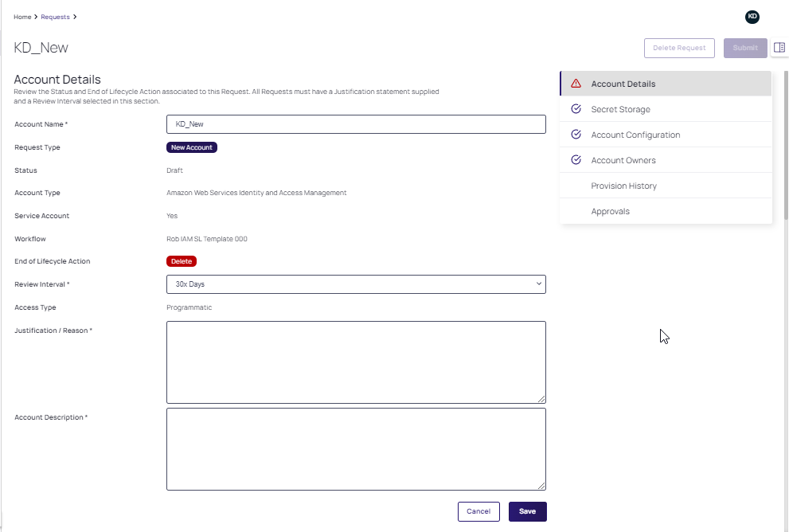Open the Approvals section
The image size is (789, 532).
[x=611, y=211]
